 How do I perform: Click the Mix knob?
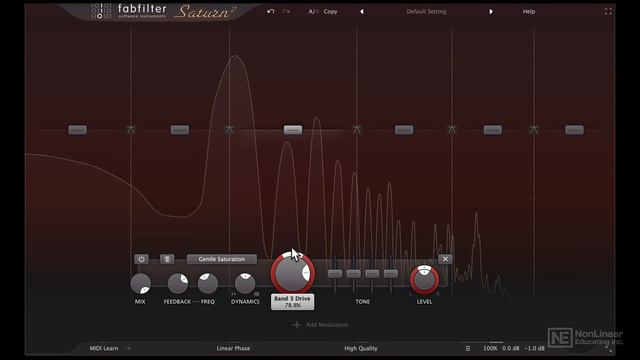140,284
